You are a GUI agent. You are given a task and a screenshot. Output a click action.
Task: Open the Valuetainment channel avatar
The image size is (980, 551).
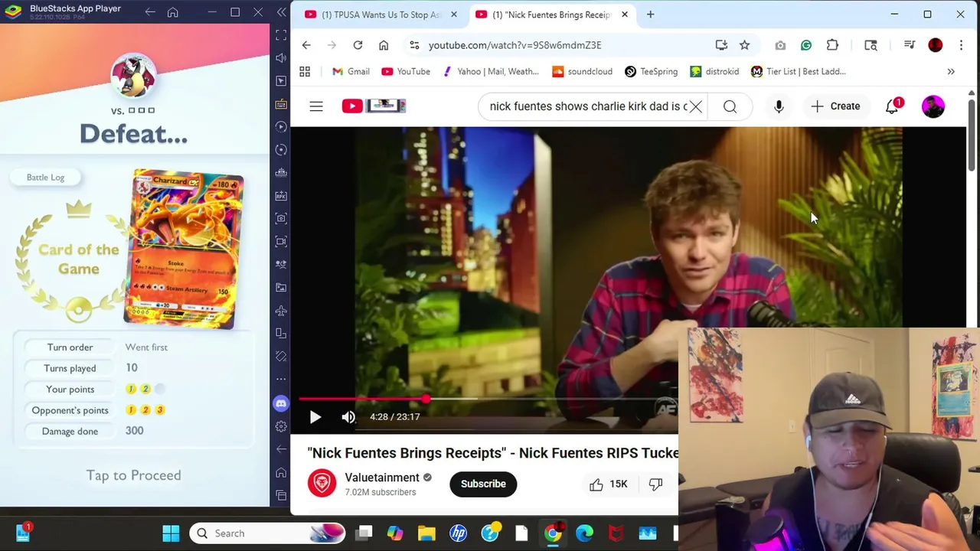(x=322, y=484)
